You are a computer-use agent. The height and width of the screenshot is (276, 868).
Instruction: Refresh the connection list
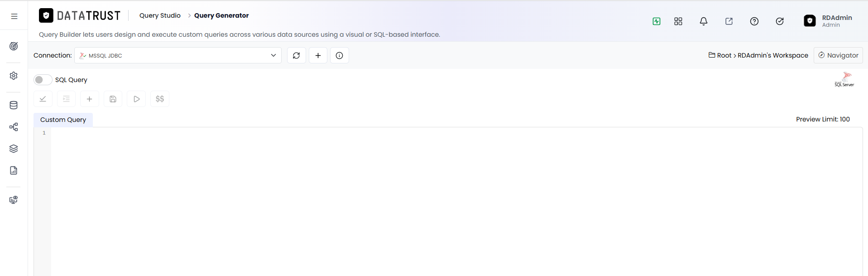297,55
